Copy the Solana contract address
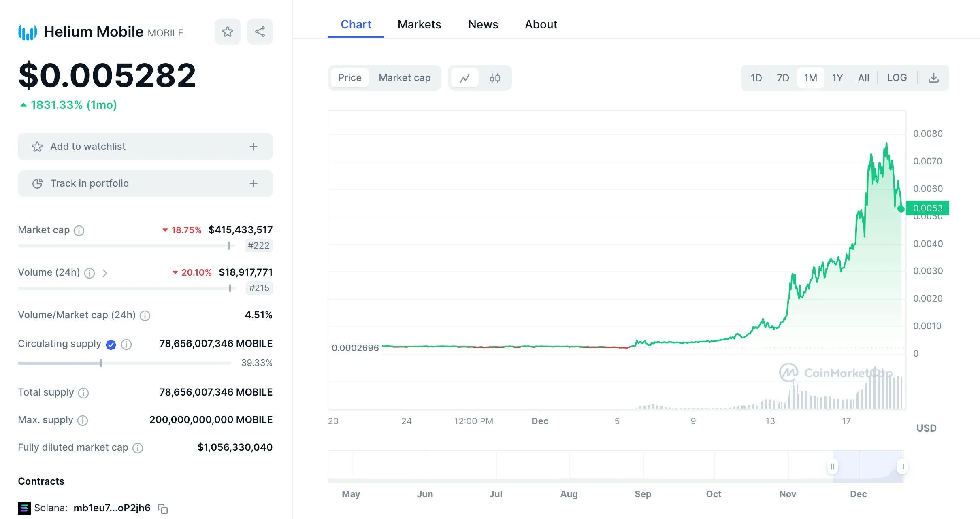Screen dimensions: 980x519 [x=163, y=508]
